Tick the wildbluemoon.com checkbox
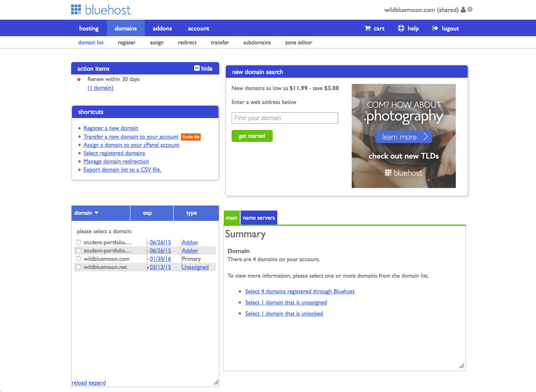This screenshot has height=392, width=536. 79,259
